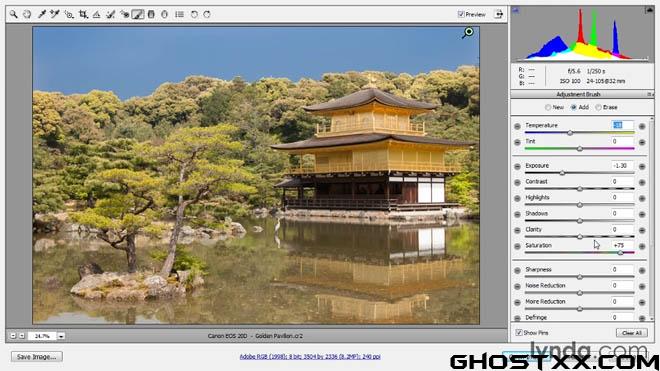This screenshot has height=371, width=660.
Task: Pick the White Balance eyedropper tool
Action: click(41, 14)
